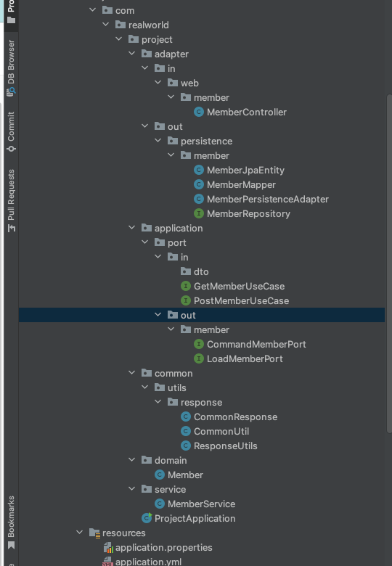
Task: Select ProjectApplication in the tree
Action: click(195, 518)
